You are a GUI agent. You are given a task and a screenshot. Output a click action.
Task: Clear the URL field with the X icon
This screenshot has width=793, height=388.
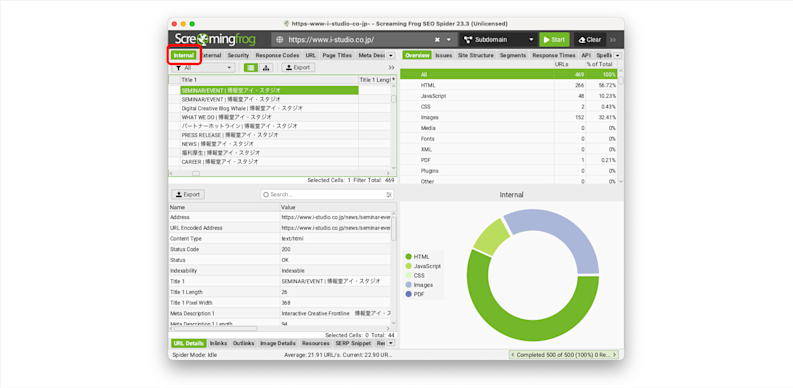437,39
